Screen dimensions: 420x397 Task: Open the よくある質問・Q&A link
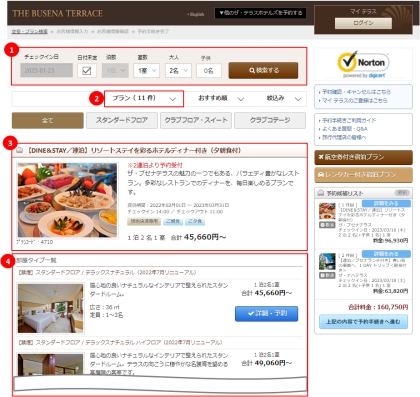click(345, 129)
